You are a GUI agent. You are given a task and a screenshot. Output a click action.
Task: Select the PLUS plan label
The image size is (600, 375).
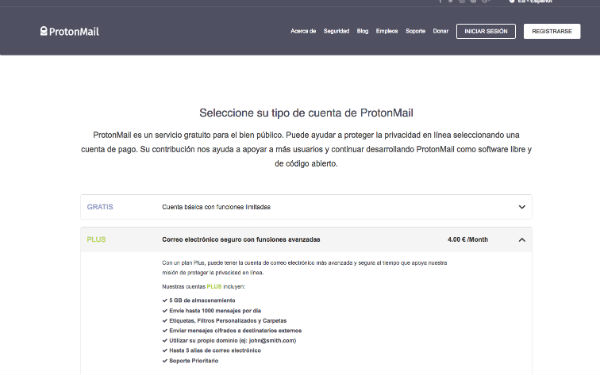click(x=96, y=240)
